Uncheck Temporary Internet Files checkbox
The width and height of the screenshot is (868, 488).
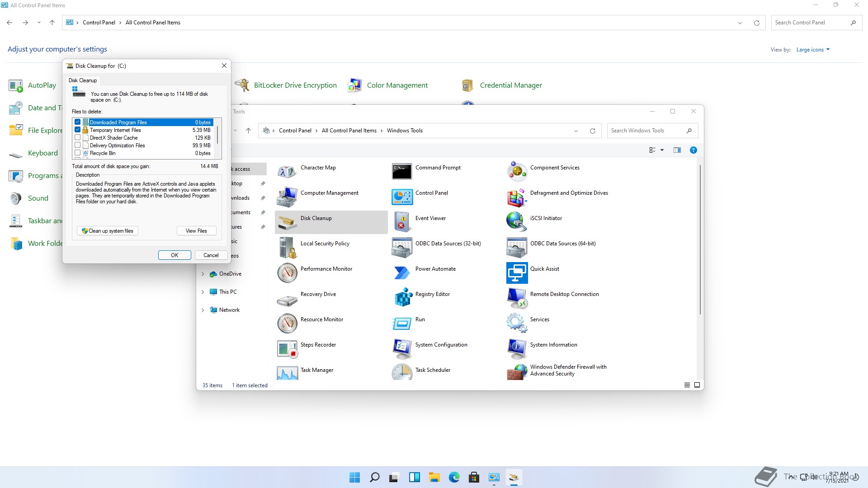[78, 130]
